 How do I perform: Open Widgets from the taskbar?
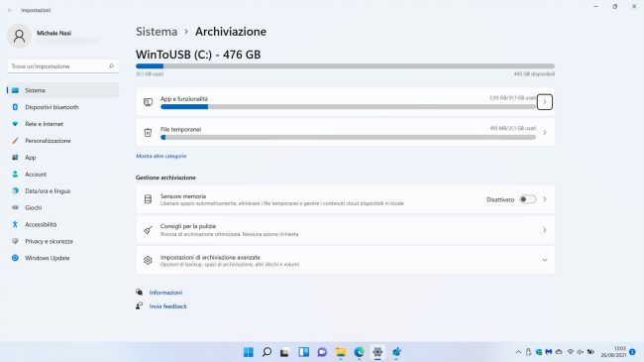304,352
